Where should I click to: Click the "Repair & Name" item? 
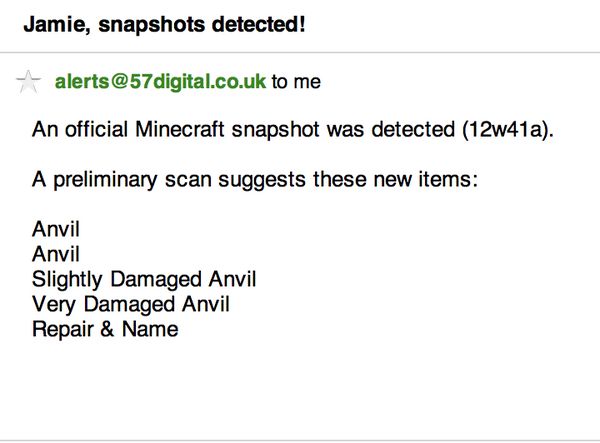point(105,328)
